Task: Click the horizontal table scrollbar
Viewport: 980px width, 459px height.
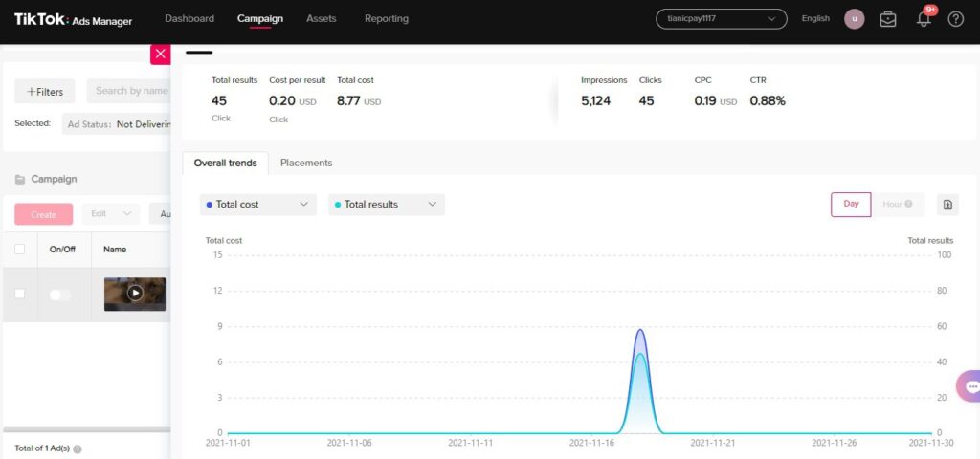Action: pyautogui.click(x=86, y=429)
